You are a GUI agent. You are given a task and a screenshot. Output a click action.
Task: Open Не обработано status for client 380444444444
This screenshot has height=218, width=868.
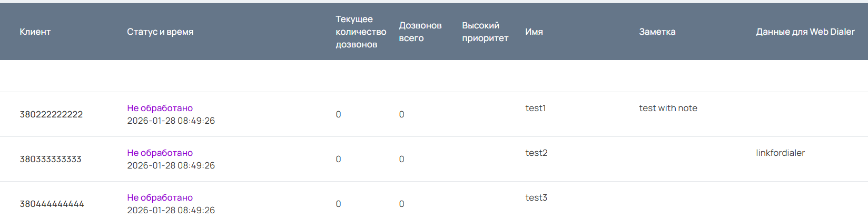point(160,197)
